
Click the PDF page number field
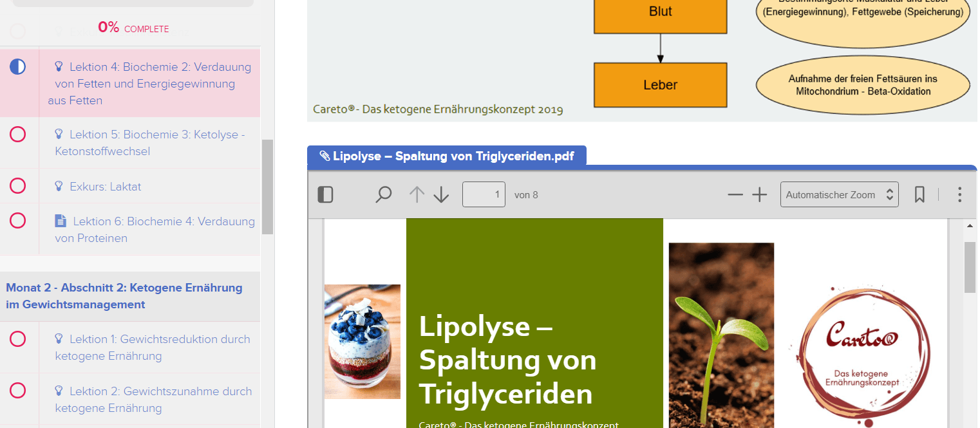pyautogui.click(x=484, y=194)
